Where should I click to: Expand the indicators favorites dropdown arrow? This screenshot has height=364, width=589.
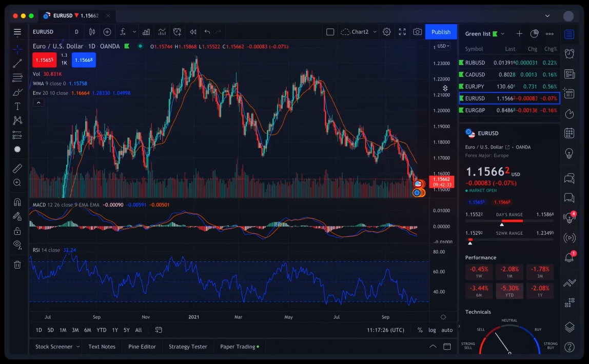pyautogui.click(x=134, y=32)
